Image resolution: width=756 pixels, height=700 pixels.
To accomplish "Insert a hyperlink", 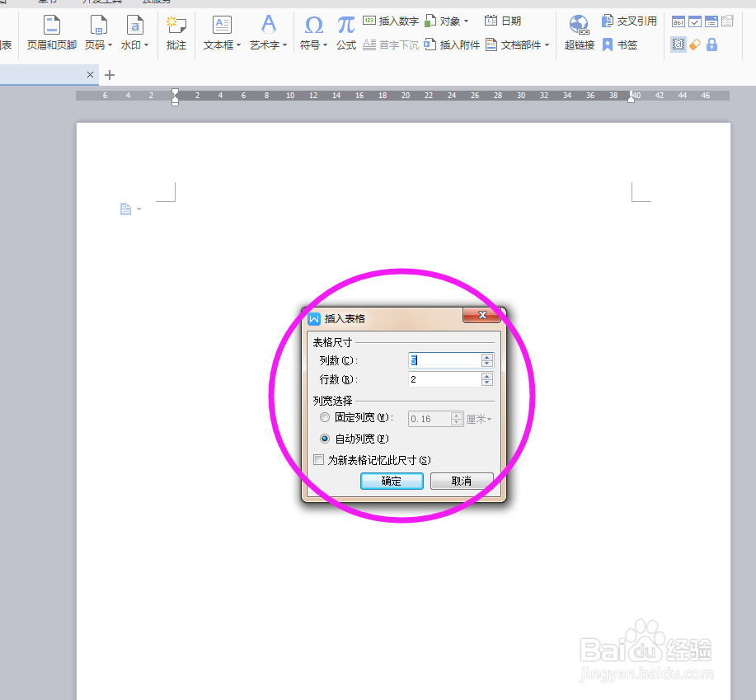I will pos(579,33).
